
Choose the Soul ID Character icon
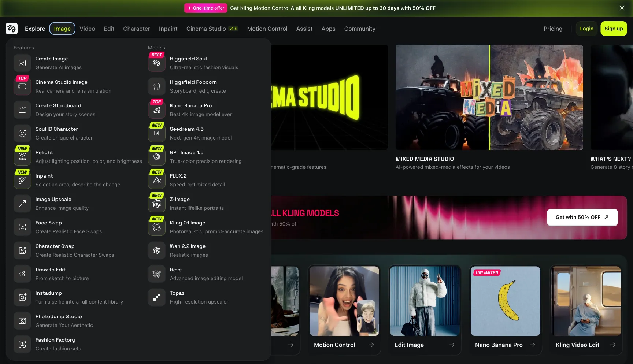coord(22,133)
